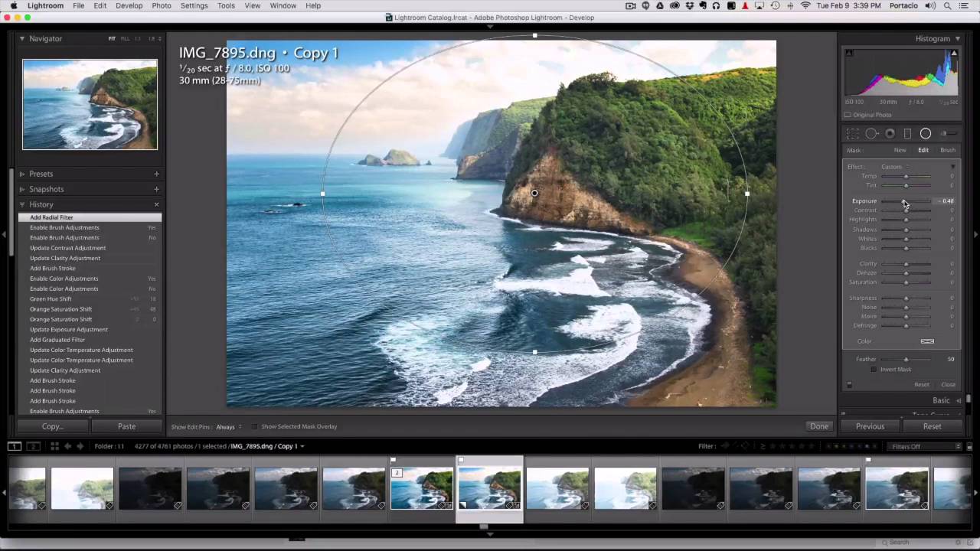Expand the Presets panel
The width and height of the screenshot is (980, 551).
point(22,174)
